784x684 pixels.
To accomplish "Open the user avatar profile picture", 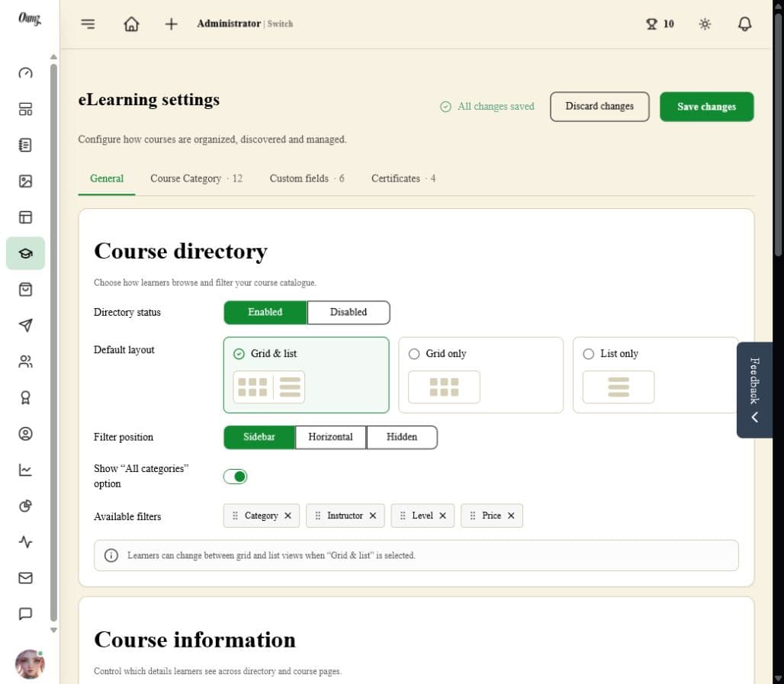I will click(x=30, y=664).
